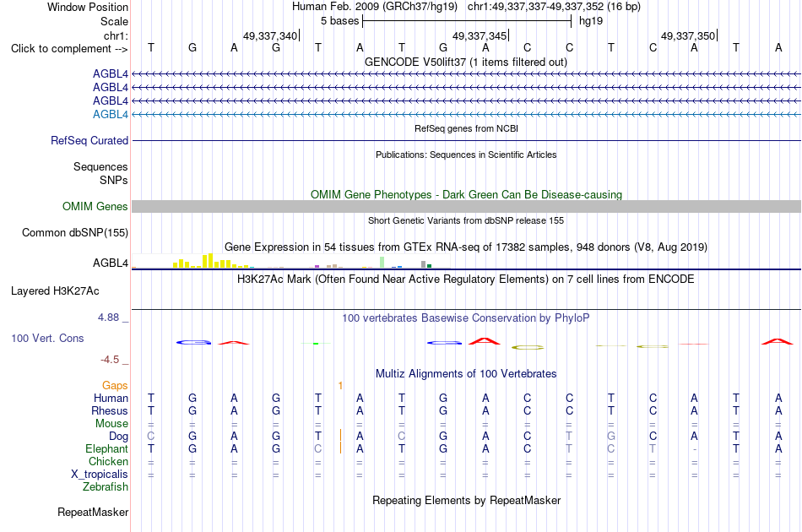Image resolution: width=802 pixels, height=532 pixels.
Task: Select the Dog species label
Action: [118, 437]
